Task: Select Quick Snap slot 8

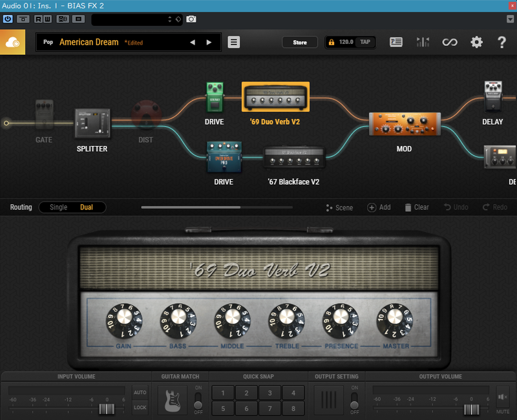Action: click(293, 408)
